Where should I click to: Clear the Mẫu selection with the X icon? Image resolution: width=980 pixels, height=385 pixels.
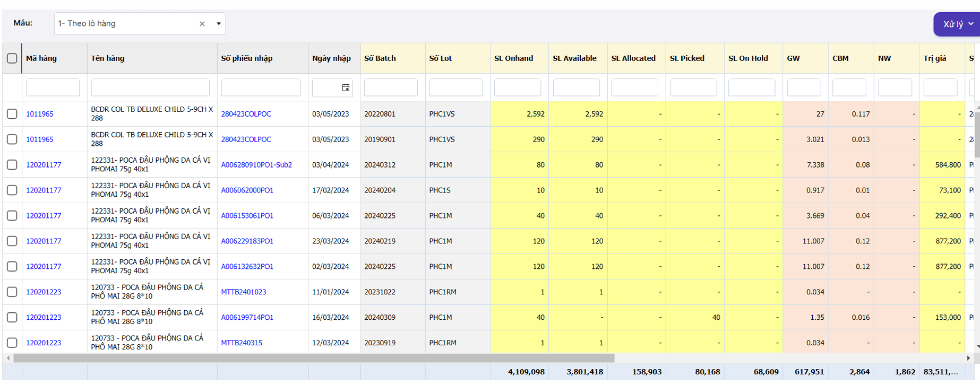(202, 24)
